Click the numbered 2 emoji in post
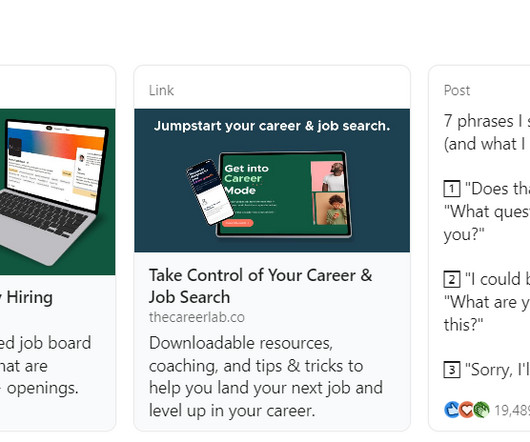530x442 pixels. tap(452, 279)
